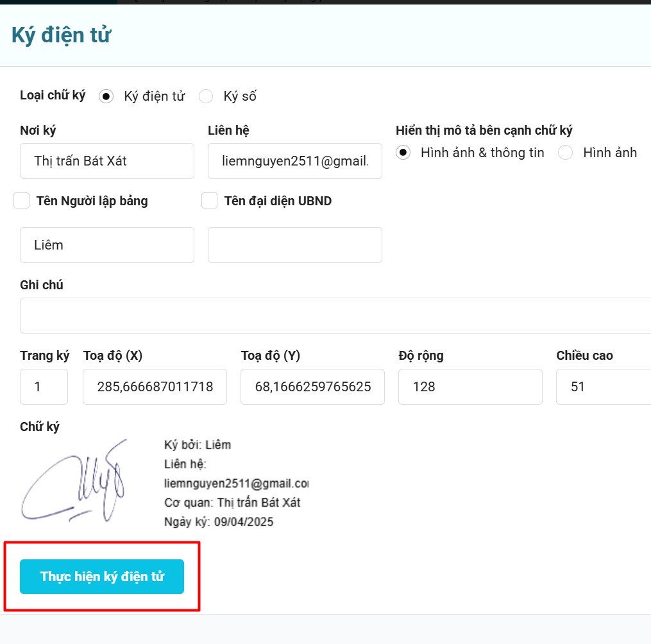Click the 'Toạ độ (X)' coordinate field
The height and width of the screenshot is (644, 651).
click(x=155, y=387)
